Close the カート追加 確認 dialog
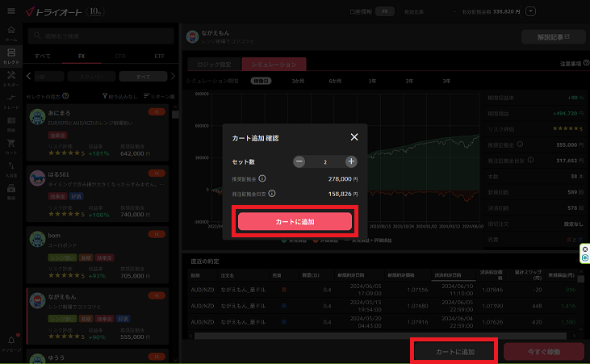The height and width of the screenshot is (364, 590). tap(354, 138)
